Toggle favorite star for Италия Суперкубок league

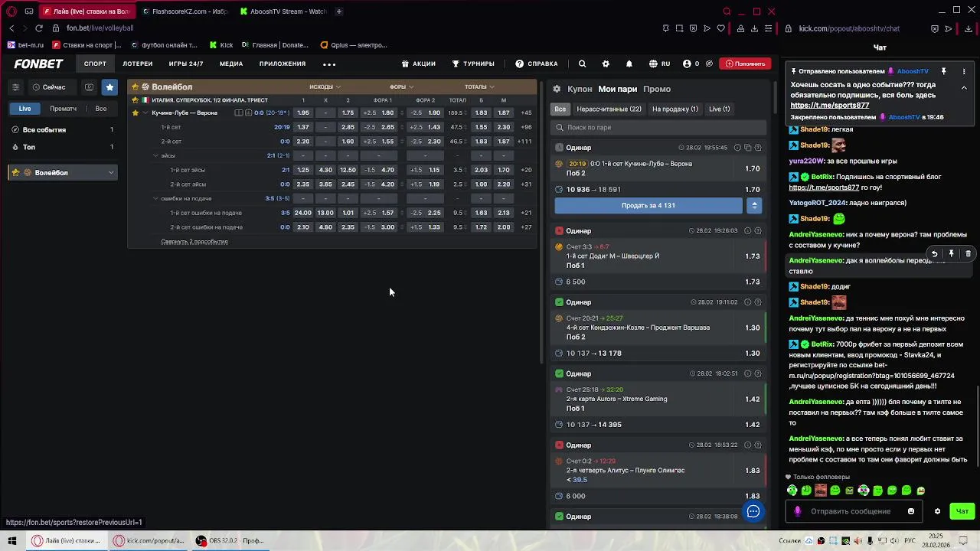[x=136, y=100]
